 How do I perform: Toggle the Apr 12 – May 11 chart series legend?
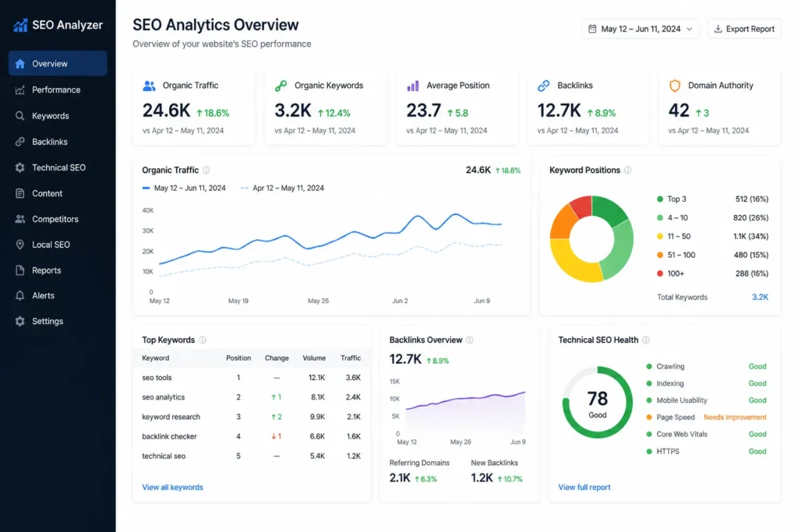point(282,188)
